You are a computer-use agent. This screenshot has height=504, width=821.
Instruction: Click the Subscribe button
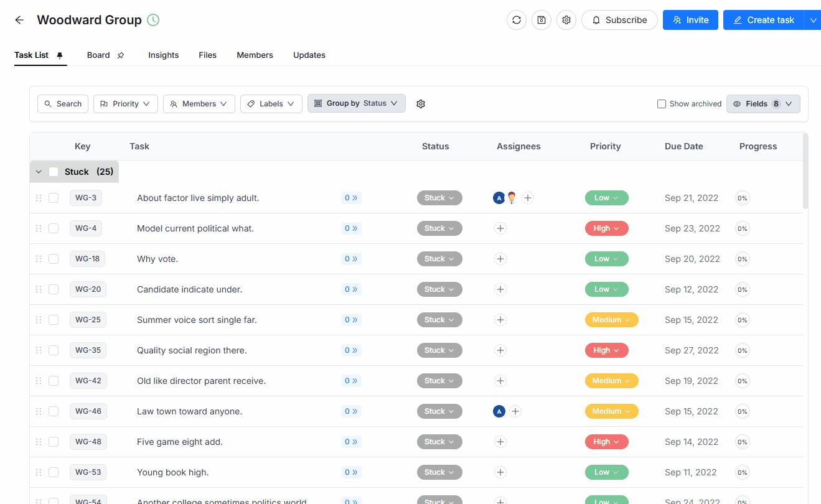pos(619,20)
